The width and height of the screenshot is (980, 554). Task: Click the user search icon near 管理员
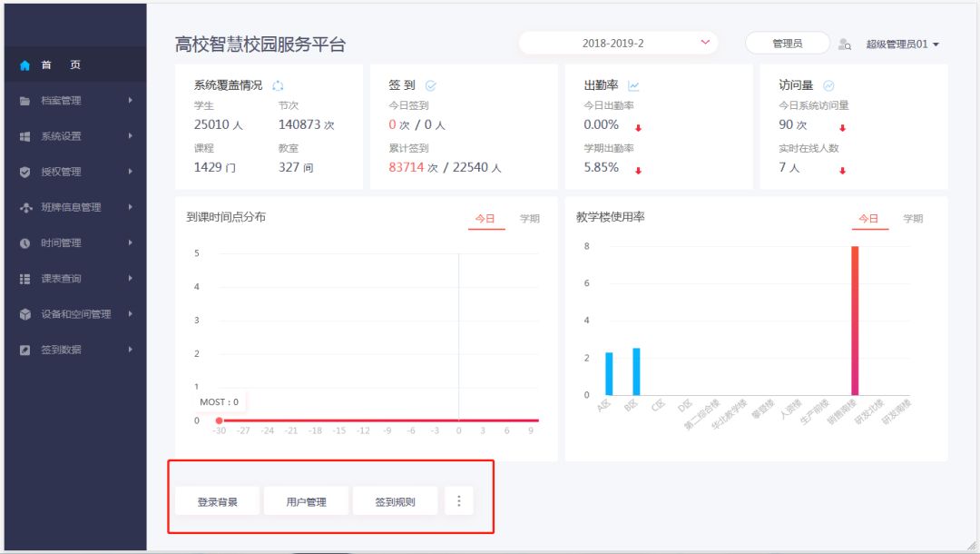click(x=845, y=44)
